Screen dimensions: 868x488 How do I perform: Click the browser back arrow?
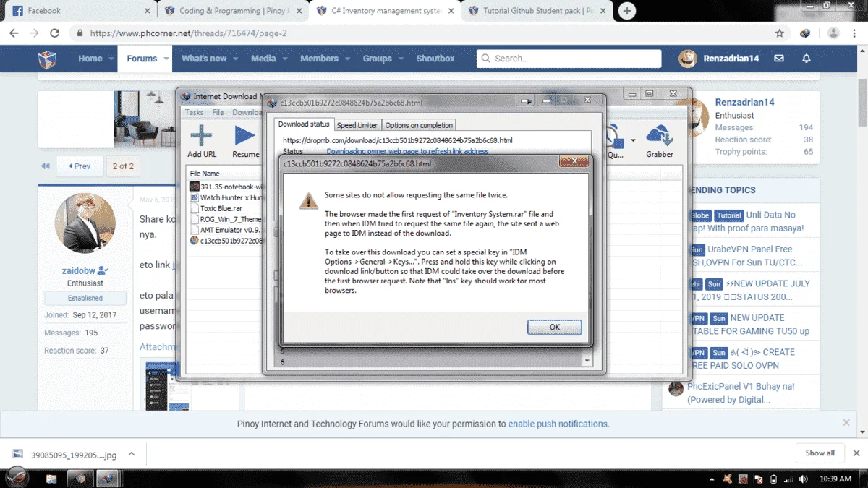point(14,33)
